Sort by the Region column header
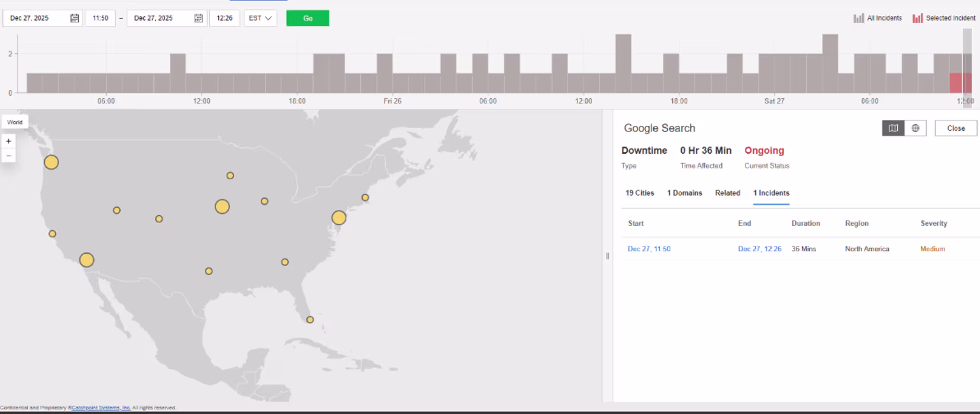This screenshot has width=980, height=414. 857,224
